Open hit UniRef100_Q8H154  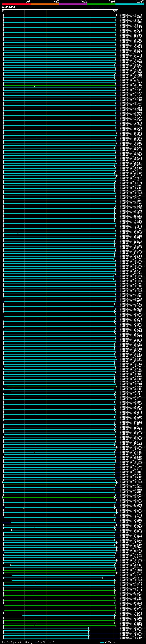pyautogui.click(x=131, y=113)
